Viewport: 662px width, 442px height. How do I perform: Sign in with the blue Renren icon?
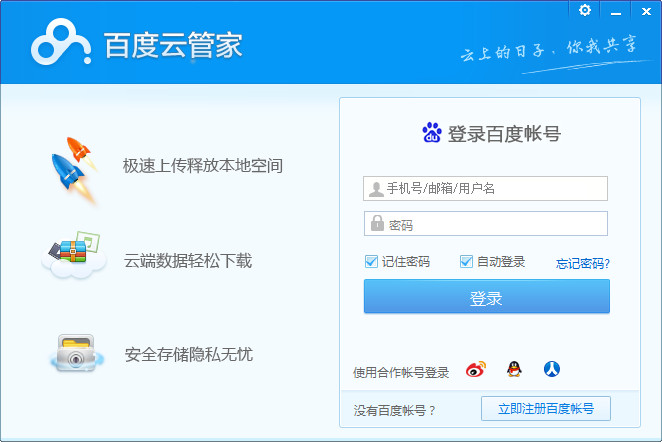point(551,370)
